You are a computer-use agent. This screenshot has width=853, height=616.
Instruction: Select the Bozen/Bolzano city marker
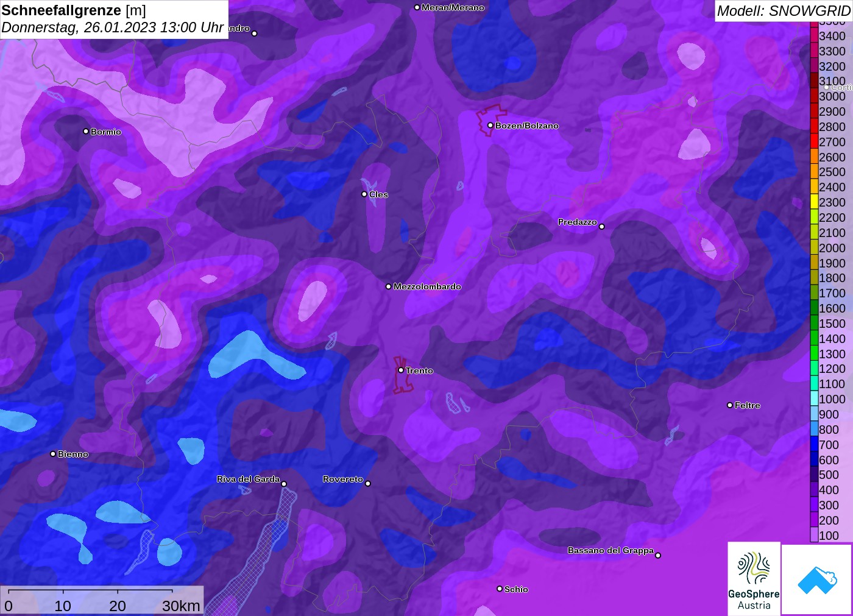[490, 126]
